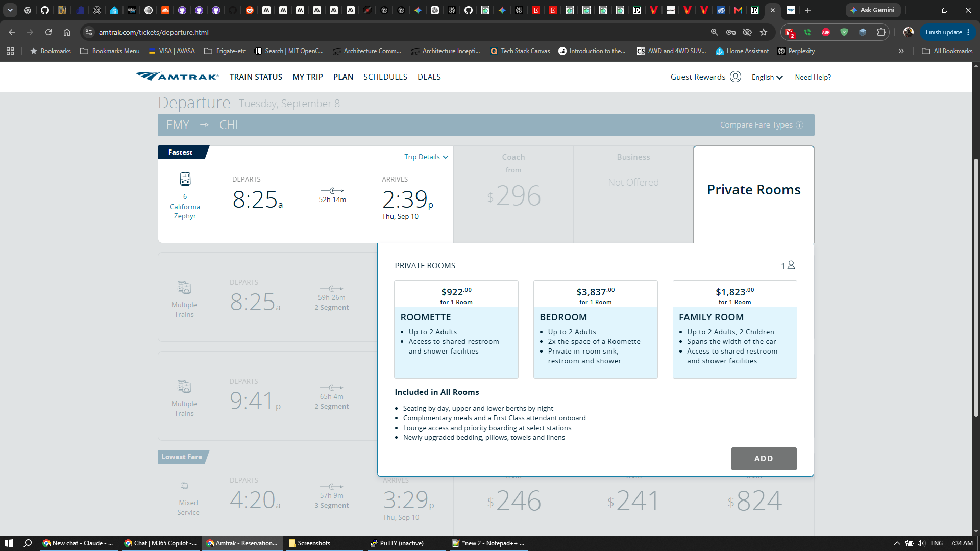Open Windows Start menu
This screenshot has height=551, width=980.
(x=9, y=543)
